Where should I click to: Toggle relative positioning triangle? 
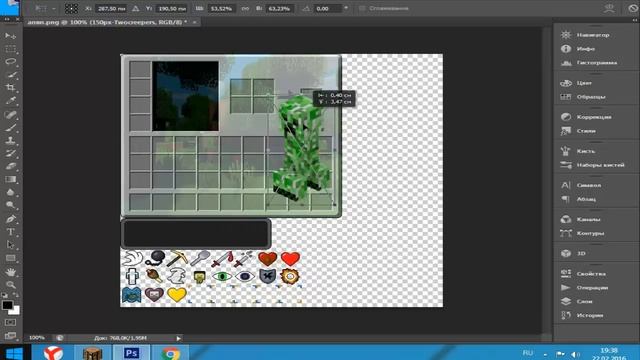[136, 8]
